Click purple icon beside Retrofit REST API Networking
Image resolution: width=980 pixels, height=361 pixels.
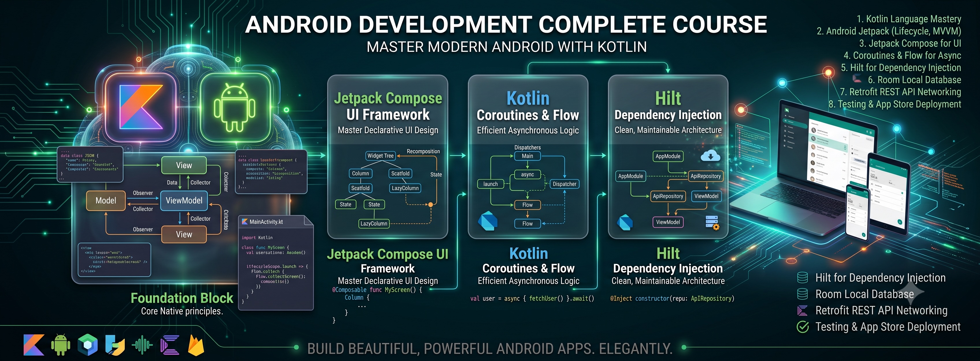click(x=802, y=310)
